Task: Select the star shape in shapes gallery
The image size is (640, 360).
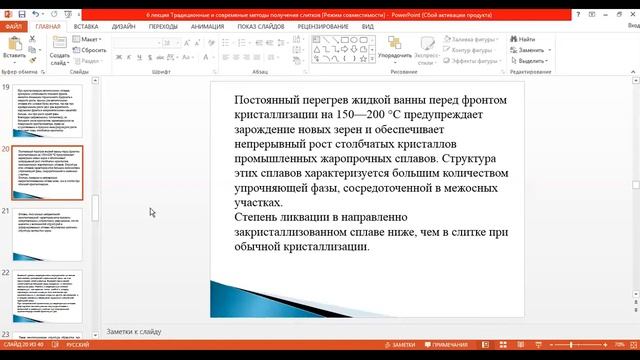Action: [363, 59]
